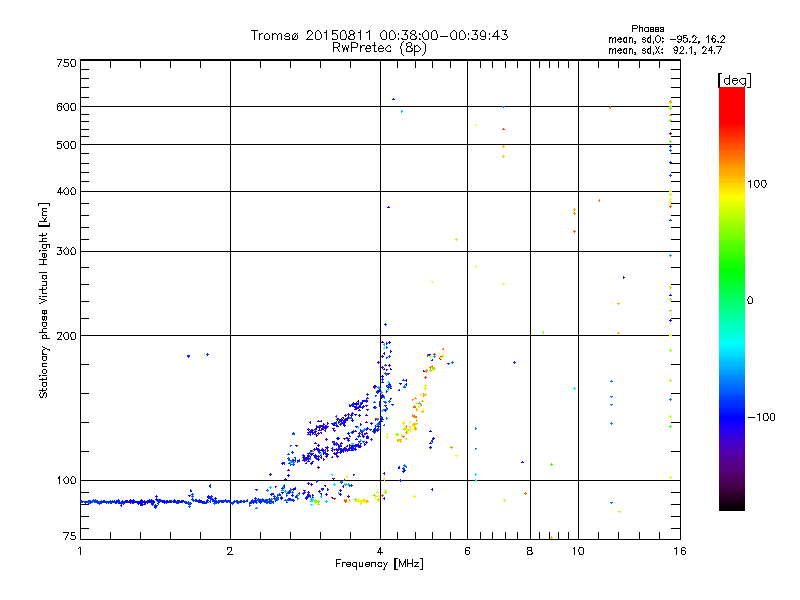Click the x-axis tick label '16'
Viewport: 800px width, 600px height.
680,551
